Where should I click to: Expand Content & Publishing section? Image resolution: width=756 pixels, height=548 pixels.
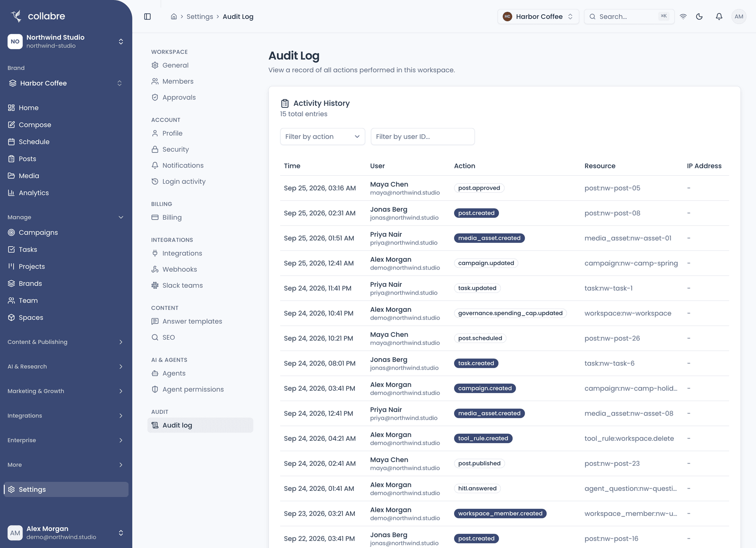66,342
